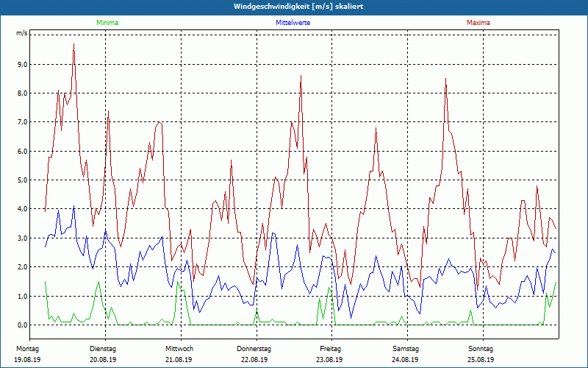This screenshot has height=368, width=588.
Task: Select the red Maxima legend label
Action: coord(478,23)
